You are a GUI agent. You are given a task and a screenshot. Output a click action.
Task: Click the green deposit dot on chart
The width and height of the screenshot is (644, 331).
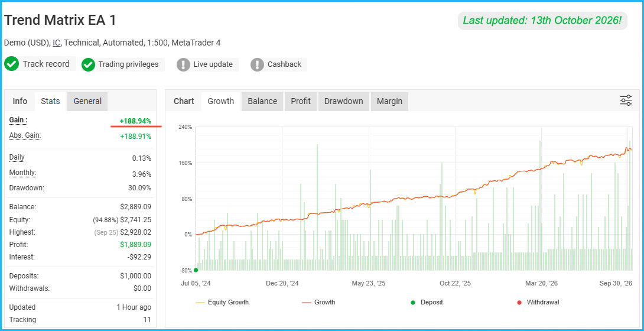[196, 270]
